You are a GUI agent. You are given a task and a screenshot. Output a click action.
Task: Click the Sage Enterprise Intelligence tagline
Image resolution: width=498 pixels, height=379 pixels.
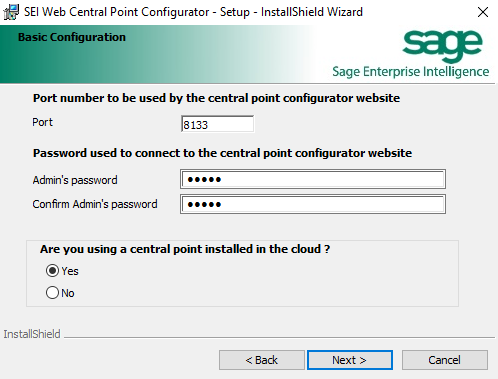point(411,72)
